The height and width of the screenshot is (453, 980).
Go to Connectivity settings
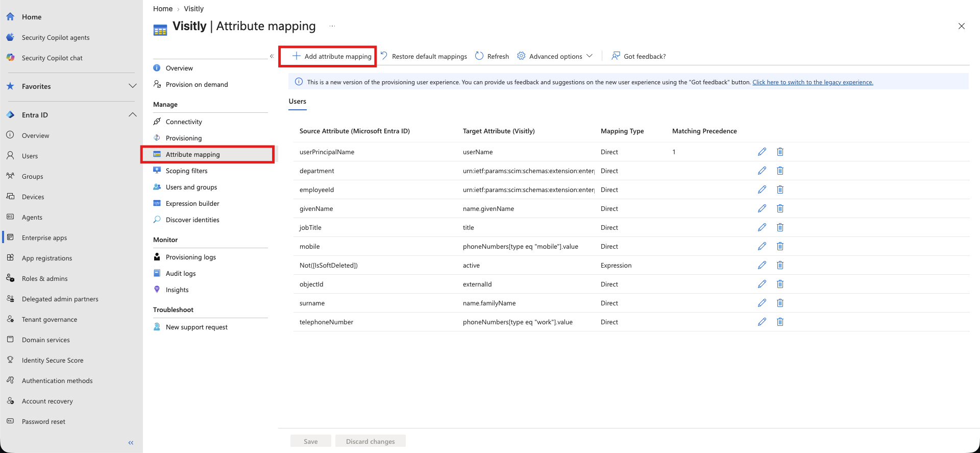pyautogui.click(x=184, y=122)
